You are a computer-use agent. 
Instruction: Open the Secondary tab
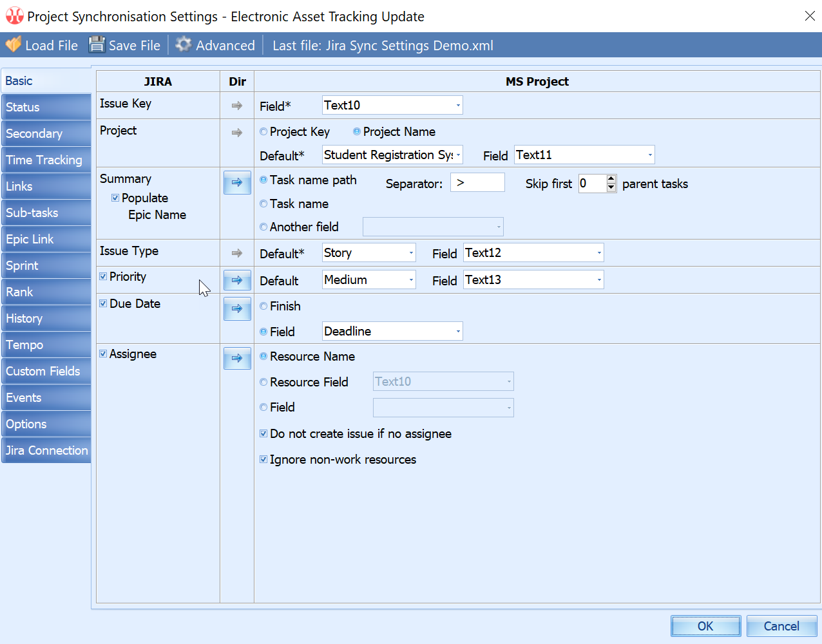click(x=46, y=133)
